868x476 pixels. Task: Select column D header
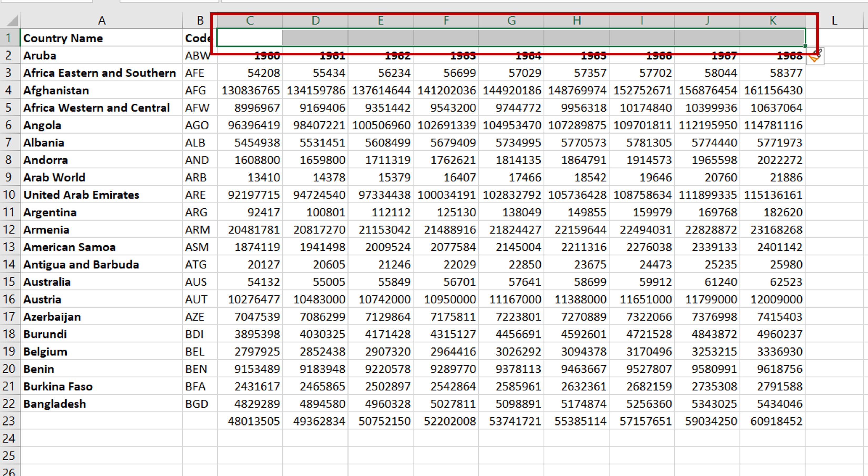coord(315,21)
